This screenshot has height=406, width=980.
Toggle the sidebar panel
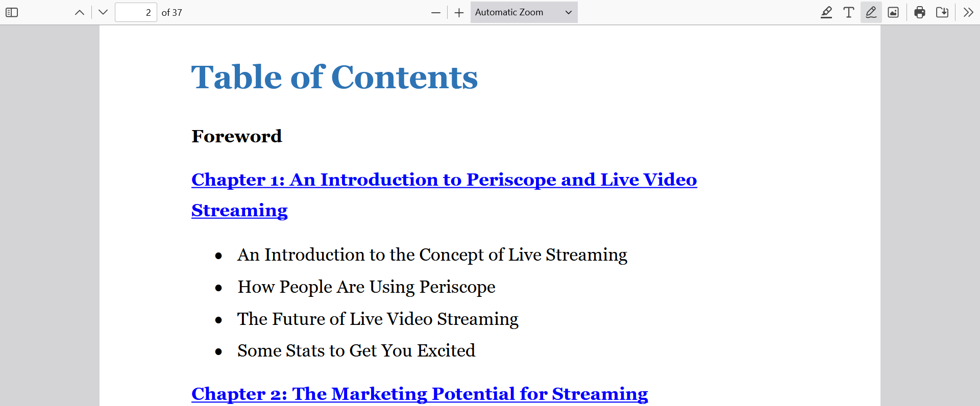tap(12, 12)
